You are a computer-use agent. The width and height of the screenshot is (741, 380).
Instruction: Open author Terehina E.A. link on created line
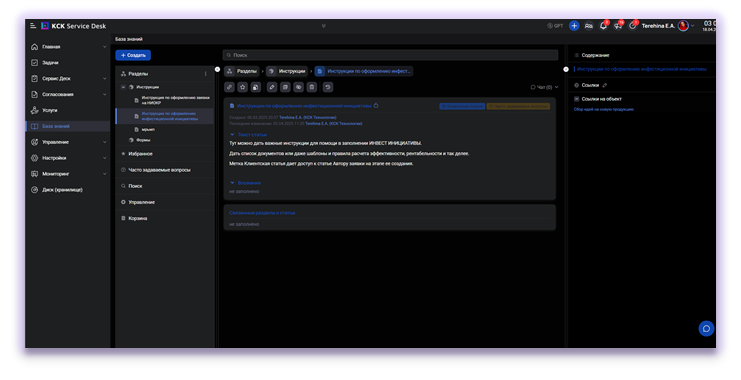308,118
